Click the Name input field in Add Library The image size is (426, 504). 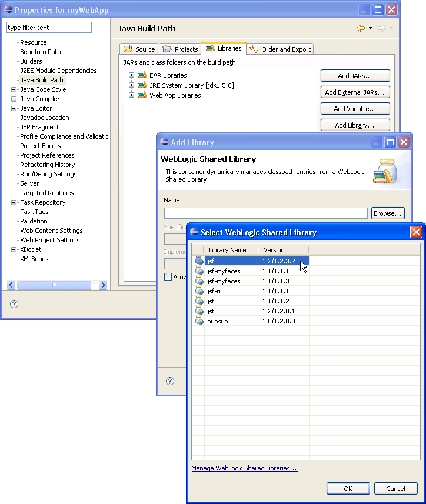(x=265, y=213)
